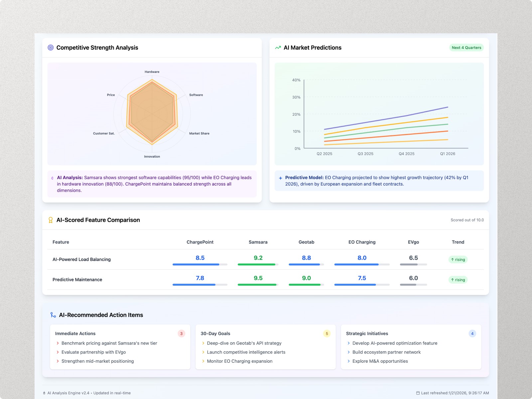Click the Market Share axis label on radar chart
Viewport: 532px width, 399px height.
click(x=199, y=133)
